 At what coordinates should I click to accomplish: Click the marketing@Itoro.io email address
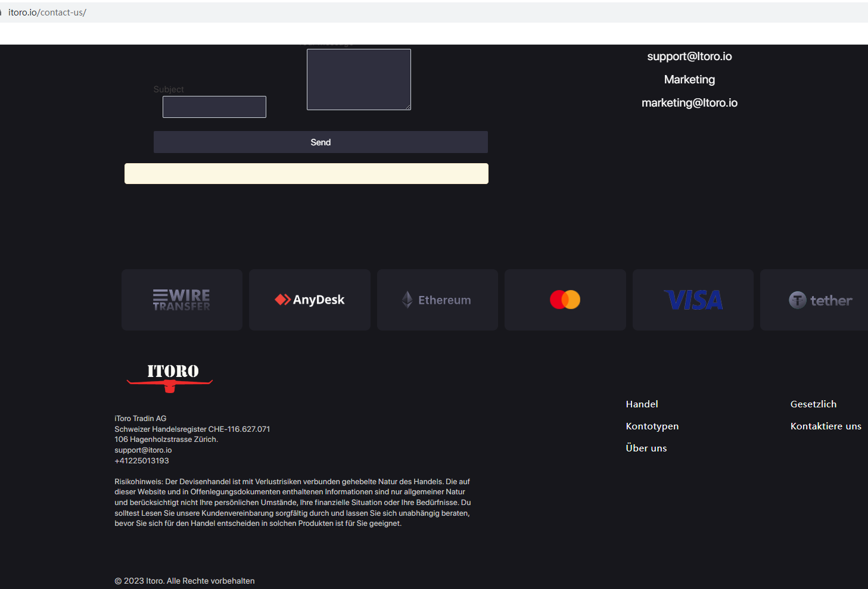pos(690,103)
